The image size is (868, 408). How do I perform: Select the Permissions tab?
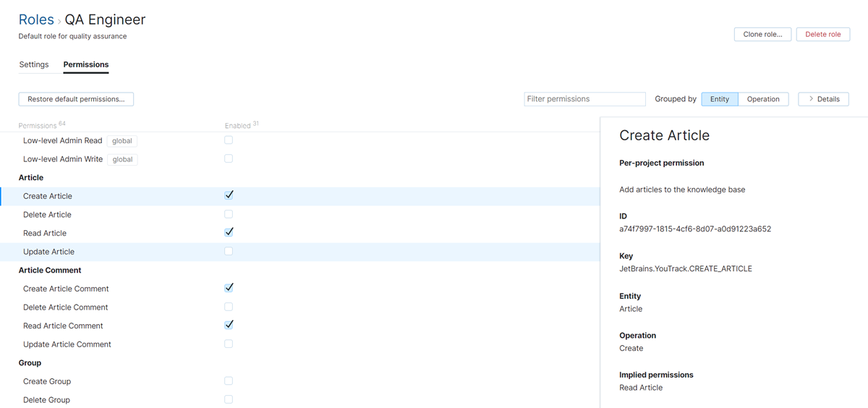click(86, 64)
